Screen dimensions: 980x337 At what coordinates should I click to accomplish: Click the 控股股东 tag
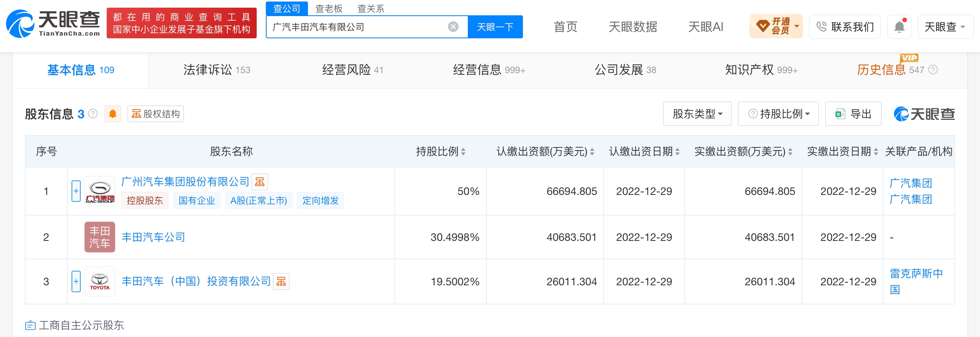coord(145,200)
